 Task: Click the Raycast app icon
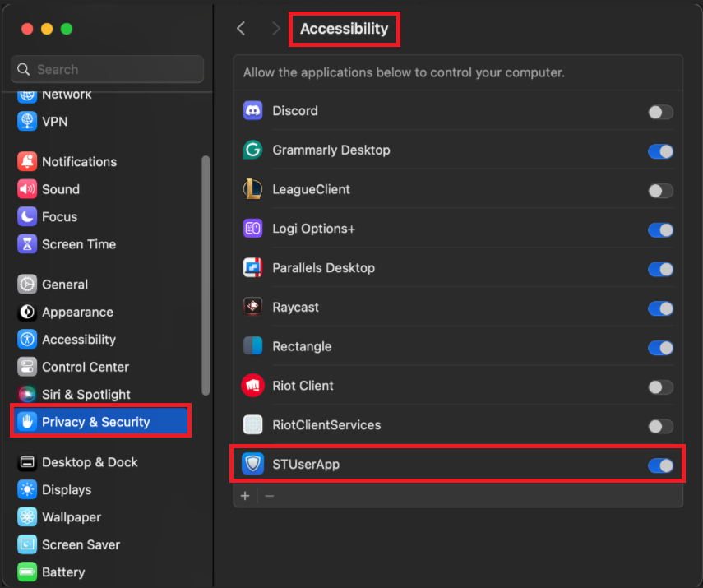(253, 307)
